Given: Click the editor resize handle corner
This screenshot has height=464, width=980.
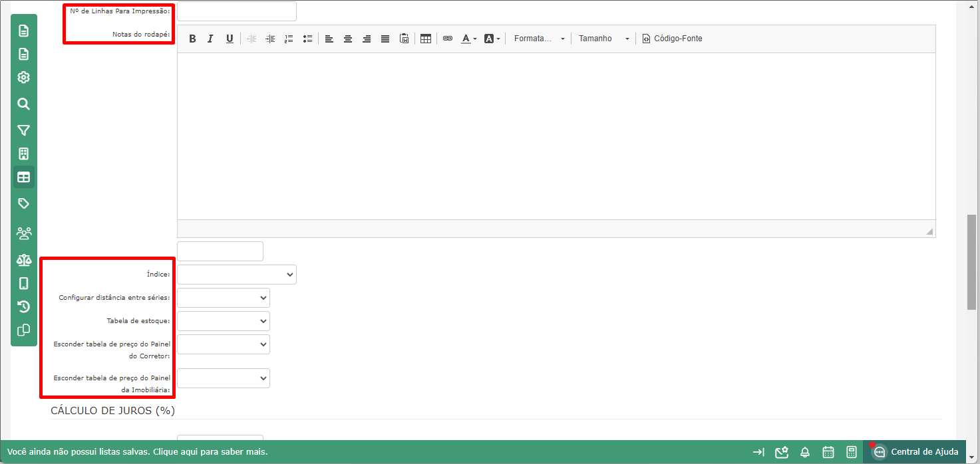Looking at the screenshot, I should coord(929,231).
